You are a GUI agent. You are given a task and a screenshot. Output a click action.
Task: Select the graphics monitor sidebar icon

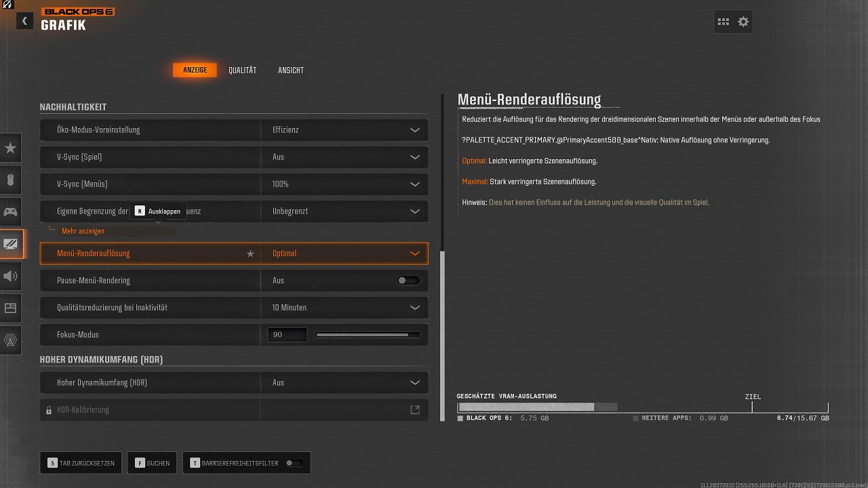[x=12, y=244]
